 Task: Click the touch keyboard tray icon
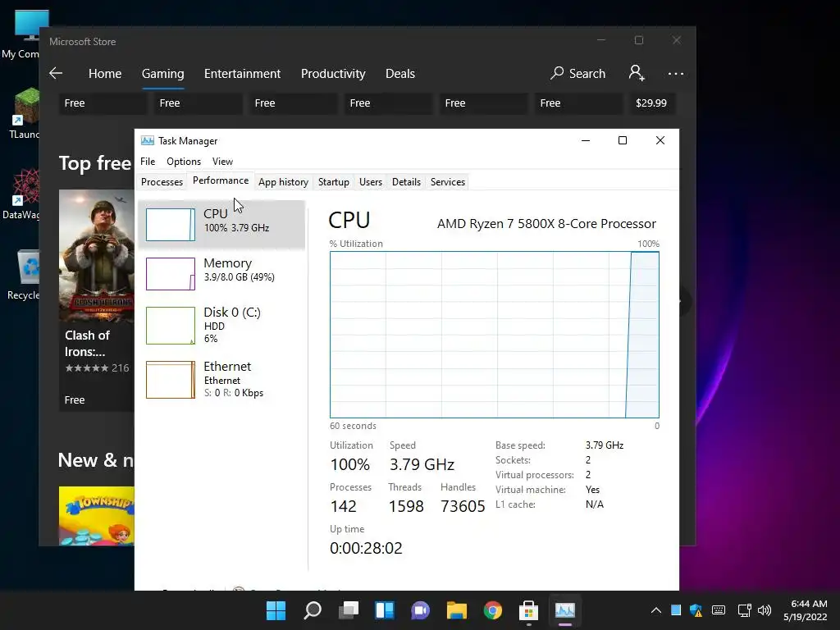coord(719,610)
